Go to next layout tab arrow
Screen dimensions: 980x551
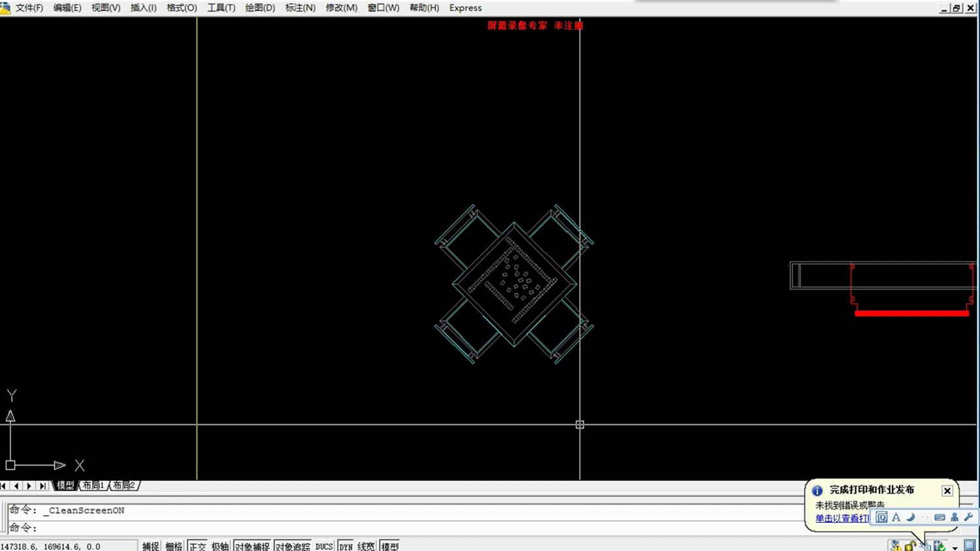click(29, 486)
